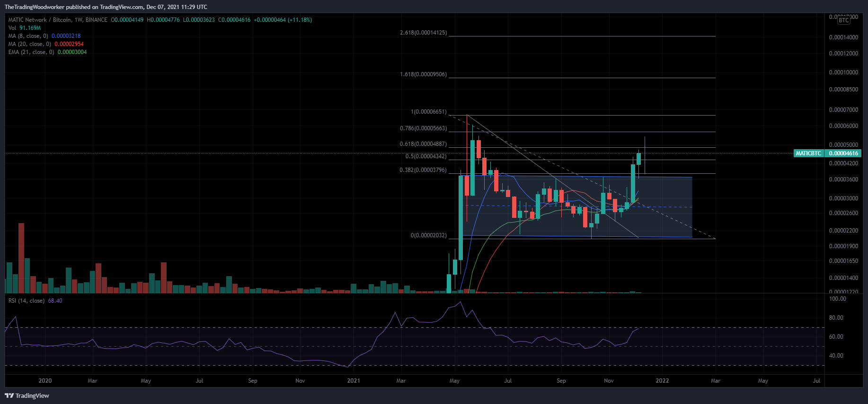Select the 0.786(0.00005663) Fibonacci label
This screenshot has width=868, height=404.
pyautogui.click(x=423, y=128)
